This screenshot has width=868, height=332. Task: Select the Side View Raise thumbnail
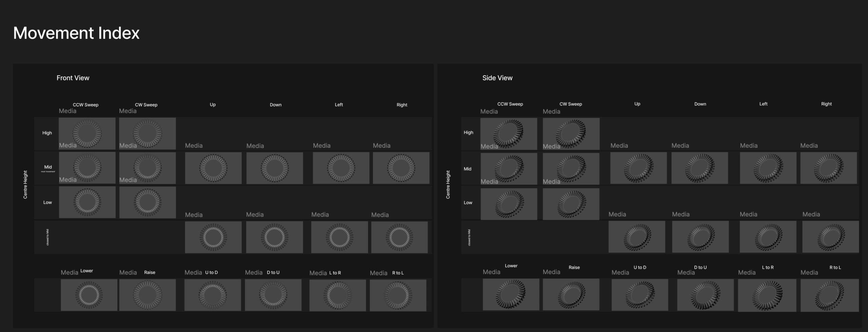(x=571, y=294)
